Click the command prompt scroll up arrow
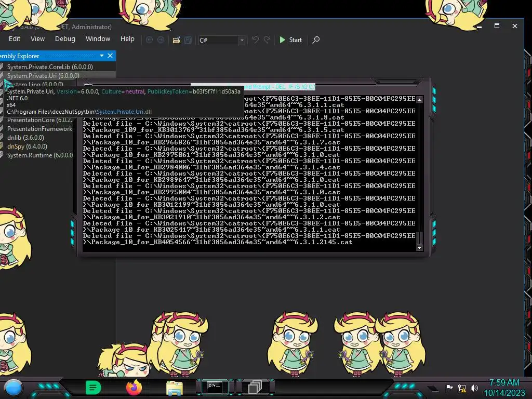The height and width of the screenshot is (399, 532). [x=420, y=99]
